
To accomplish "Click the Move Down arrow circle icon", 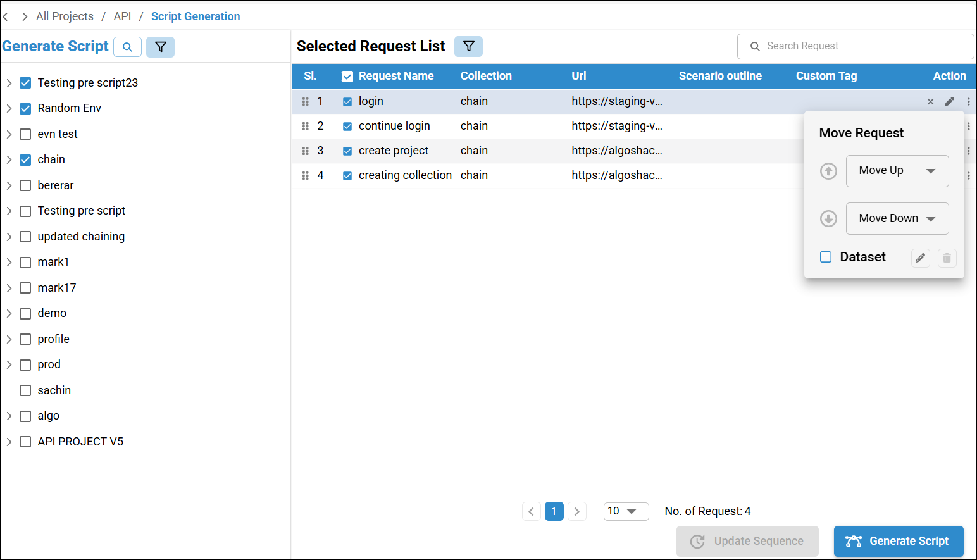I will [828, 218].
